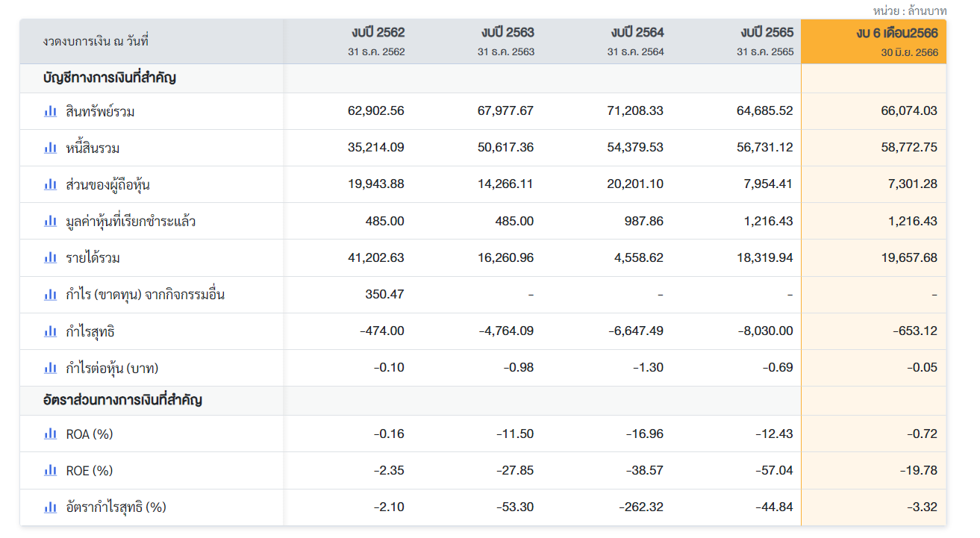Open chart icon for ROA (%) row

pyautogui.click(x=50, y=434)
